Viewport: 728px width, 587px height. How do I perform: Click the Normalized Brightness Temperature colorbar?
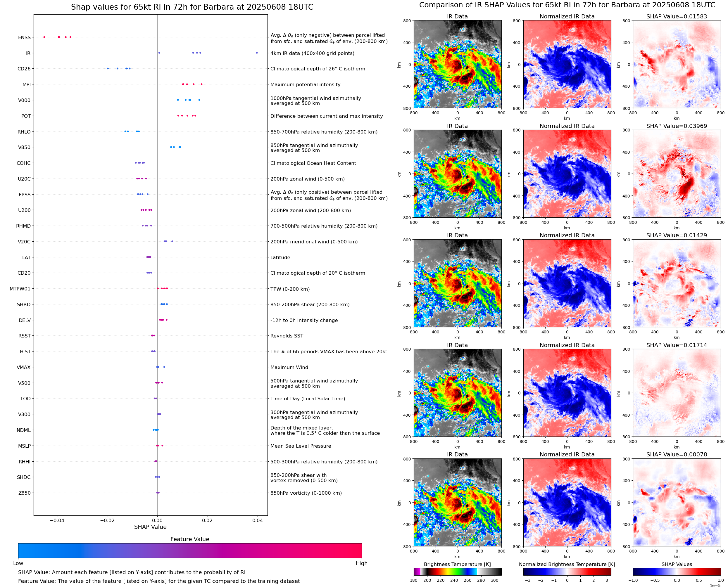point(567,572)
